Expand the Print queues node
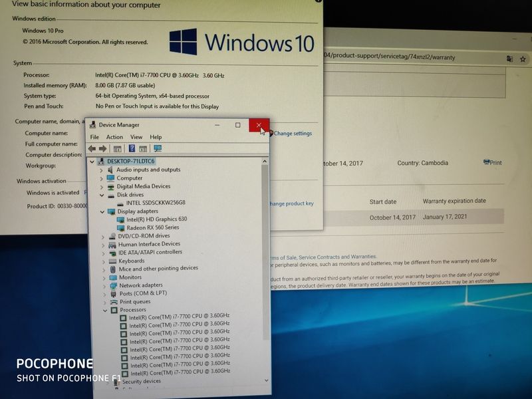Image resolution: width=532 pixels, height=399 pixels. click(x=105, y=303)
